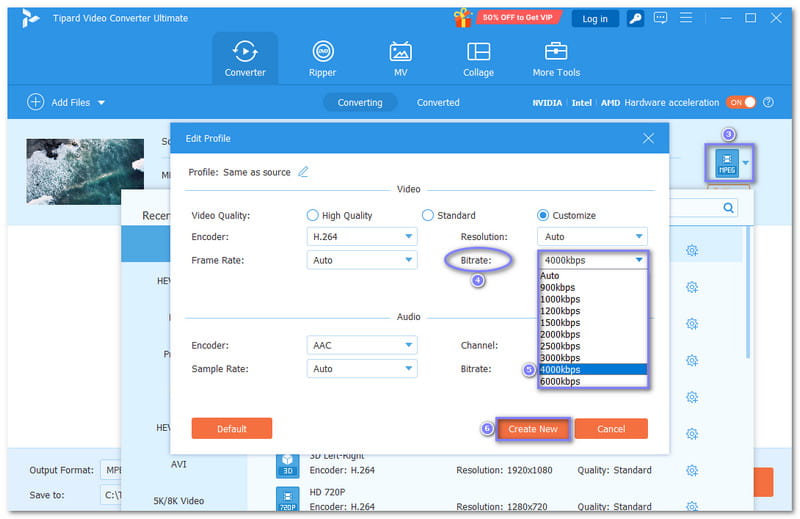This screenshot has height=519, width=800.
Task: Switch to Converting list
Action: [360, 103]
